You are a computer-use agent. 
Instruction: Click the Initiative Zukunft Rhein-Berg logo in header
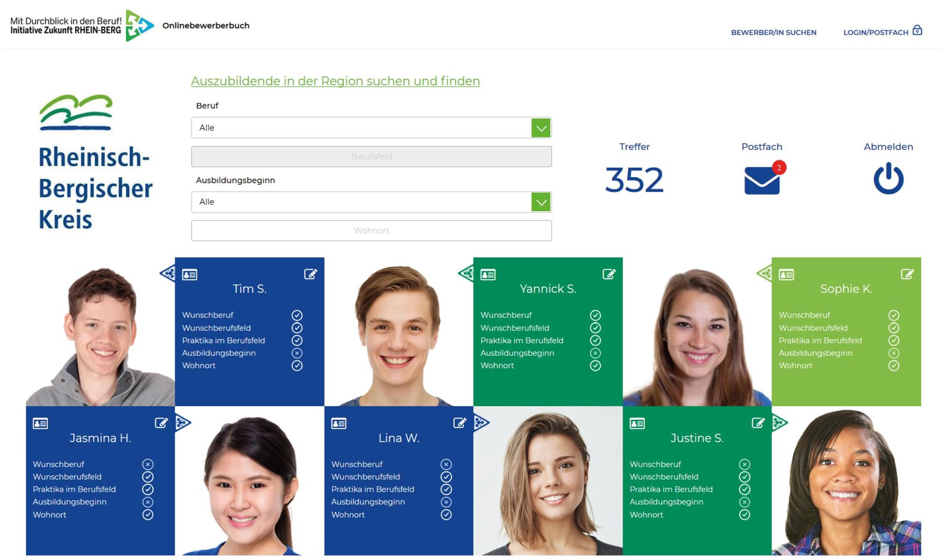point(82,26)
